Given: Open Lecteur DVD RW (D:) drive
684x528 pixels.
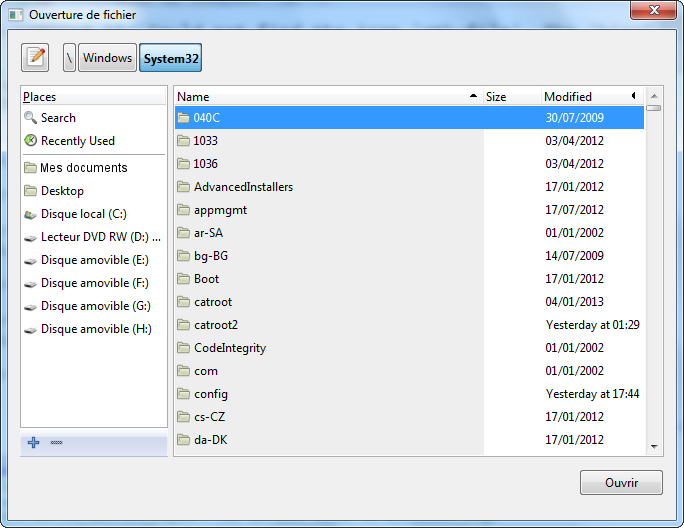Looking at the screenshot, I should tap(99, 237).
